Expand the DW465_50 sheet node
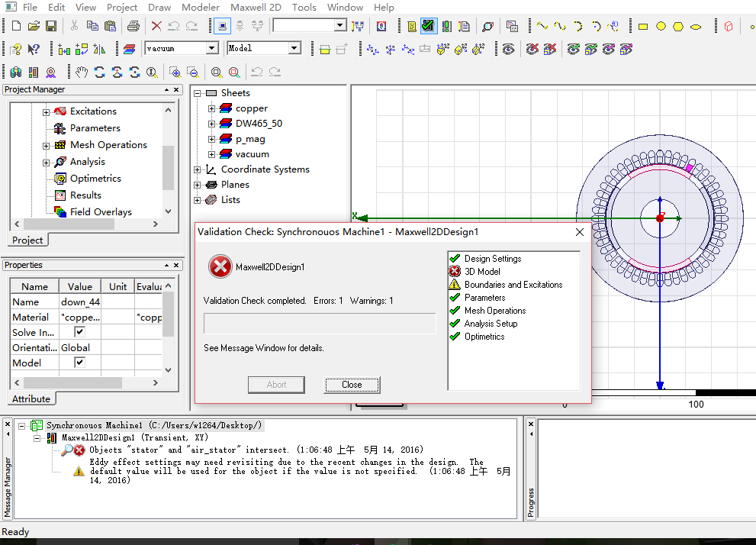This screenshot has height=545, width=756. pyautogui.click(x=211, y=124)
